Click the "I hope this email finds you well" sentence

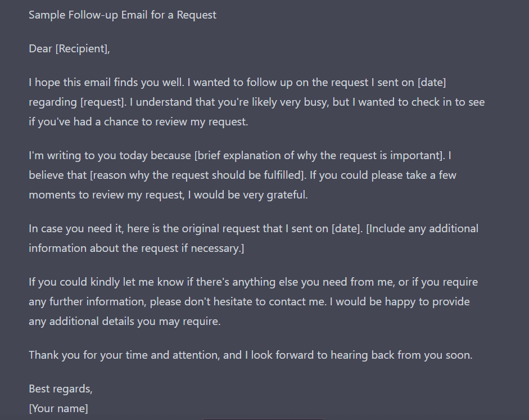tap(107, 82)
